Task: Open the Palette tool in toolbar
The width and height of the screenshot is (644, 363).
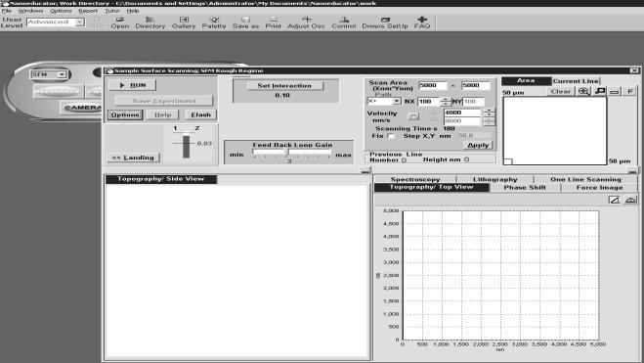Action: 214,23
